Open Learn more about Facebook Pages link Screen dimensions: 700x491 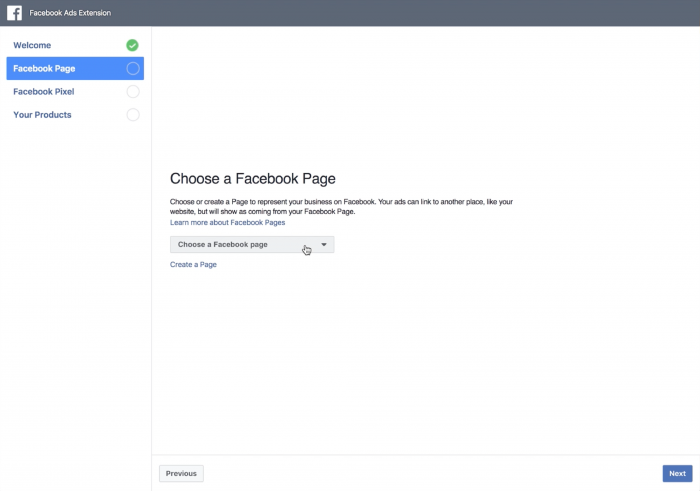coord(227,222)
